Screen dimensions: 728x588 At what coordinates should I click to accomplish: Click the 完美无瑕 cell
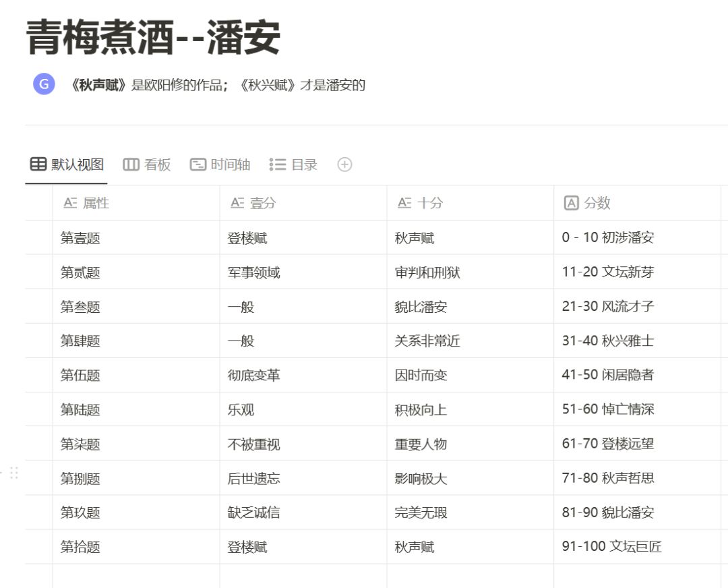coord(471,512)
